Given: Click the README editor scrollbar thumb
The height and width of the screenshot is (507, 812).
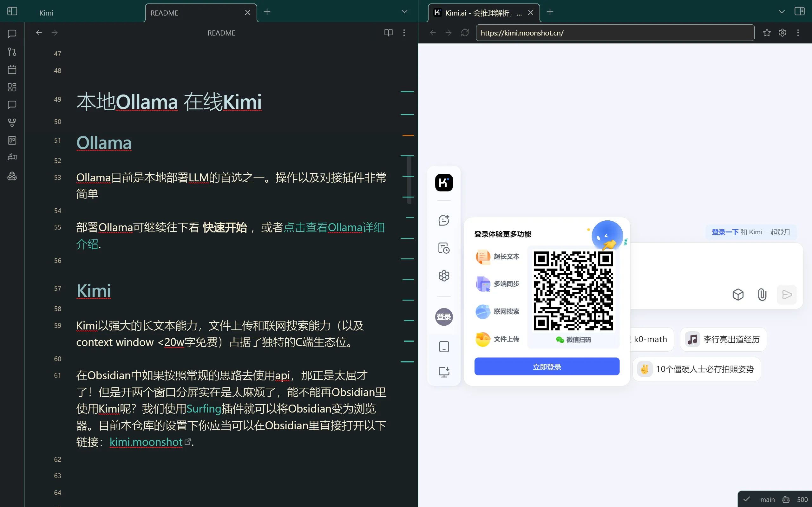Looking at the screenshot, I should tap(409, 180).
